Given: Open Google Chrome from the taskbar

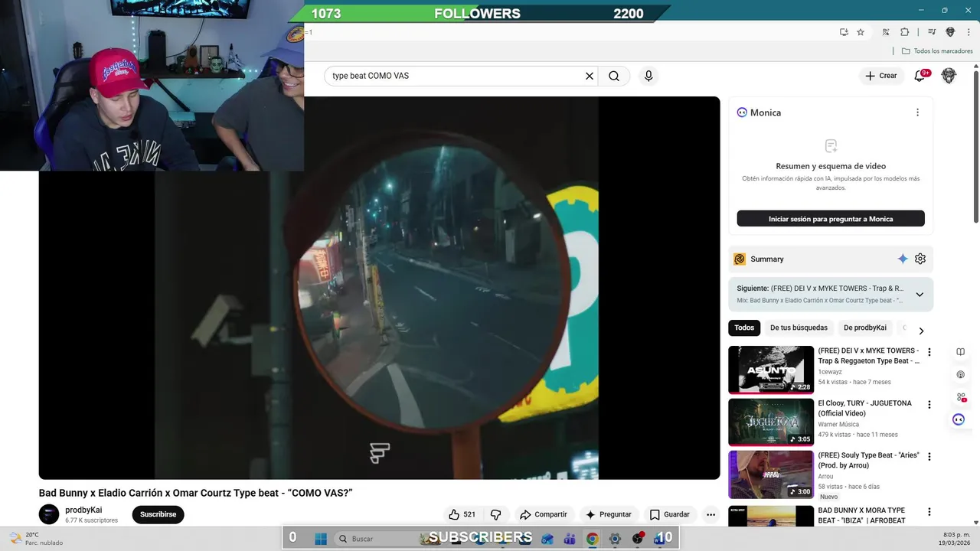Looking at the screenshot, I should click(x=592, y=539).
